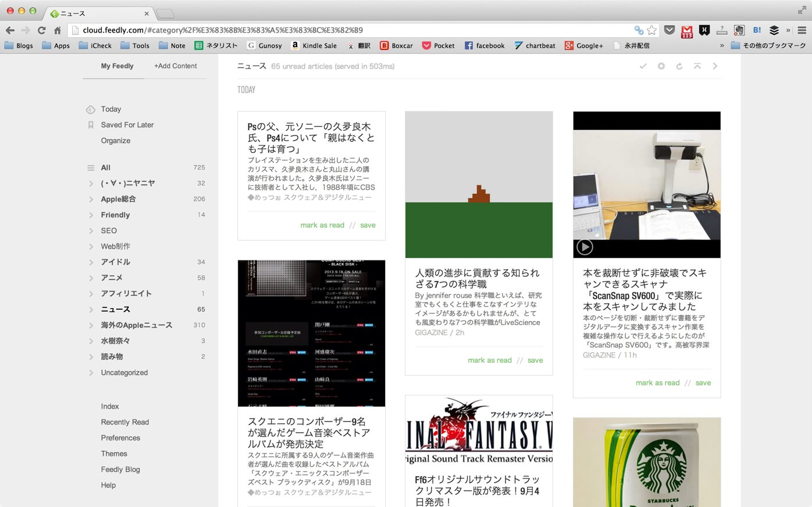Save the ScanSnap SV600 article
The image size is (812, 507).
click(703, 383)
